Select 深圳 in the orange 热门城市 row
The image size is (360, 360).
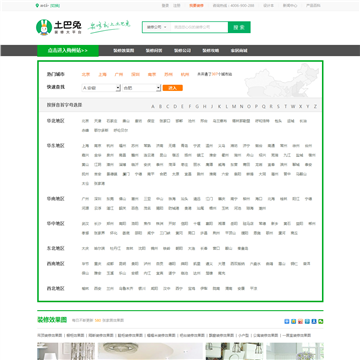[135, 74]
